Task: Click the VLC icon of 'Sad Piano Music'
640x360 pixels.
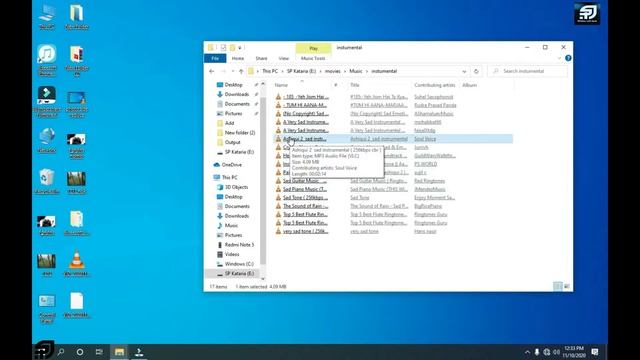Action: (278, 189)
